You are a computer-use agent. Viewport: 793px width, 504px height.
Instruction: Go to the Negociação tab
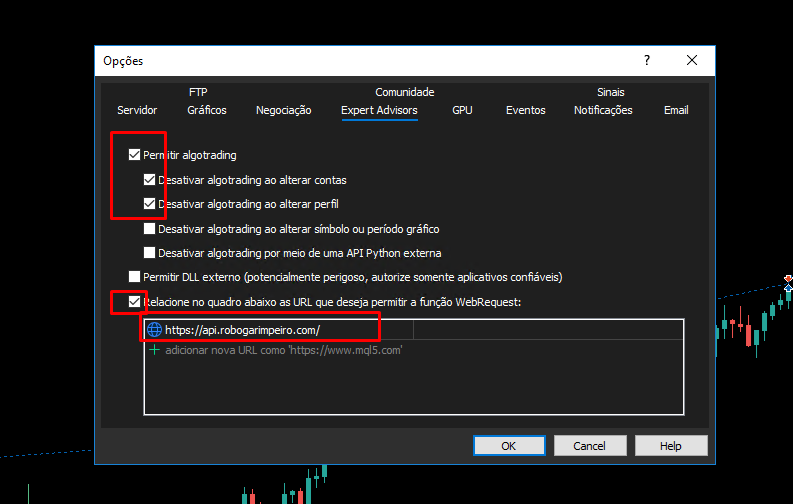(283, 110)
